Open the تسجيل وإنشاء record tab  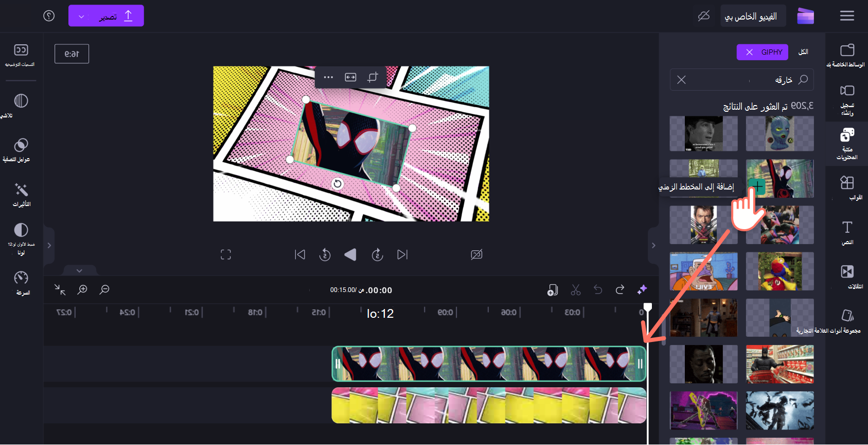coord(847,100)
